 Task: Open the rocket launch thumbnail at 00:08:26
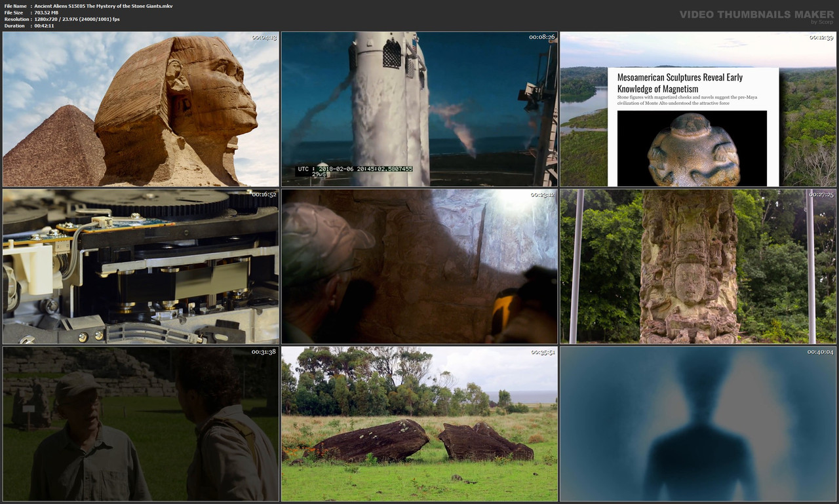click(x=419, y=108)
